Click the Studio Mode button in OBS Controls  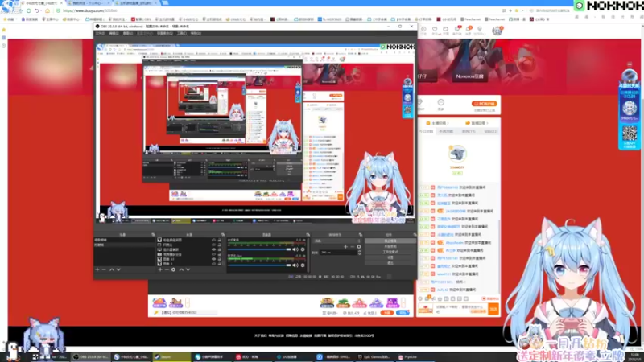[x=390, y=252]
